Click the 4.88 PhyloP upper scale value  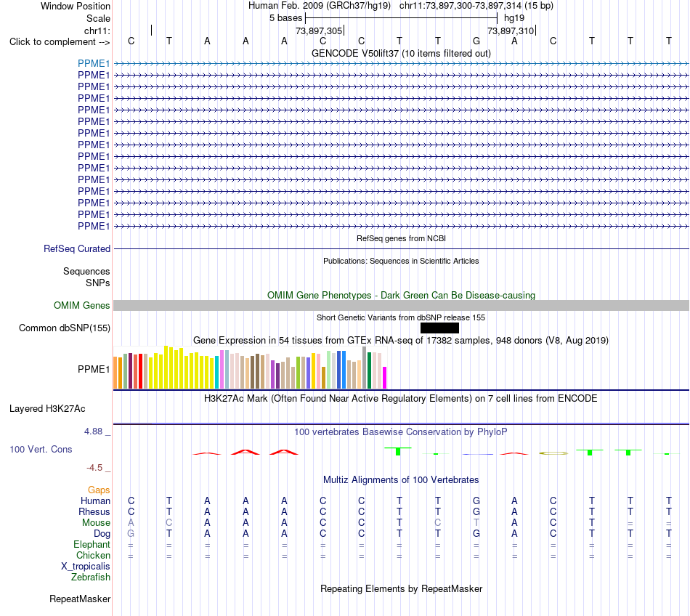(93, 431)
